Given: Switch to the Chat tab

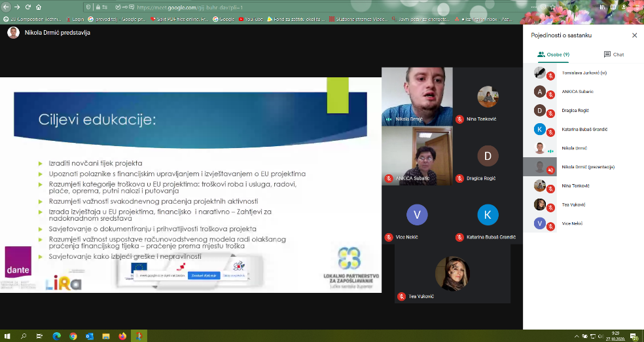Looking at the screenshot, I should click(x=613, y=54).
